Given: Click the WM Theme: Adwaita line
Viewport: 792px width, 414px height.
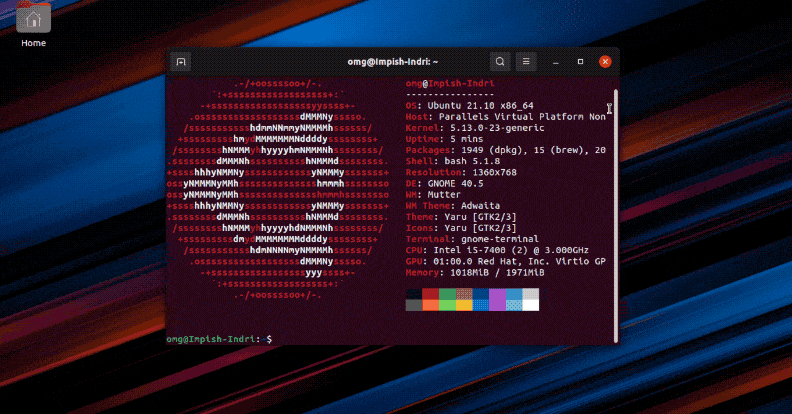Looking at the screenshot, I should click(x=453, y=205).
